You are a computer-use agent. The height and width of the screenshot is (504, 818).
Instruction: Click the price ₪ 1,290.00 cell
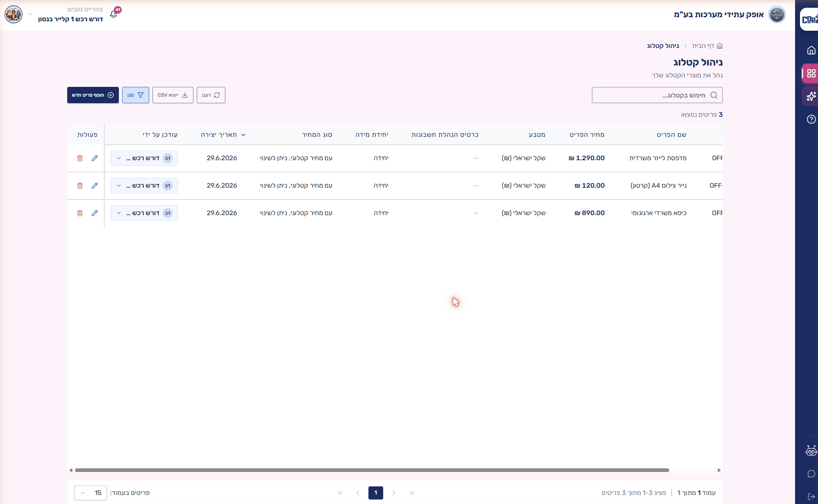coord(586,158)
